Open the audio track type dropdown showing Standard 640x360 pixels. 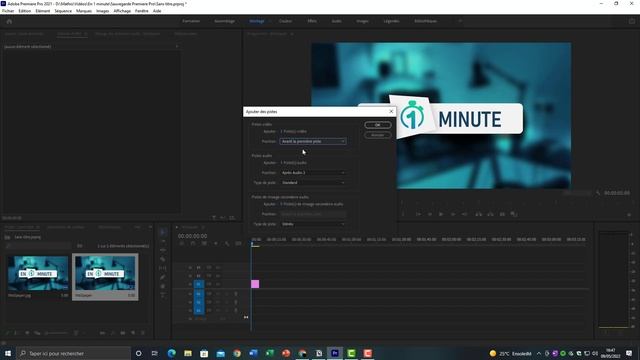(313, 182)
